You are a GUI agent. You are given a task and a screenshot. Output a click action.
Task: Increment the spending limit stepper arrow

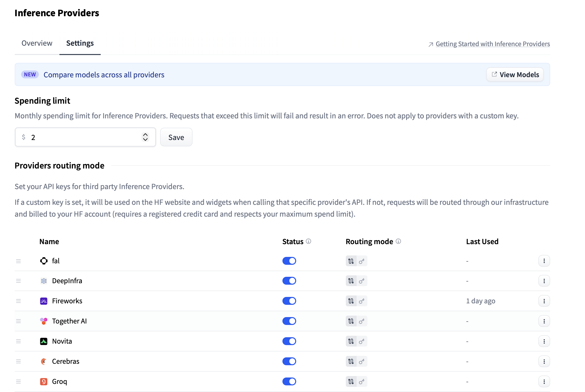(x=145, y=135)
